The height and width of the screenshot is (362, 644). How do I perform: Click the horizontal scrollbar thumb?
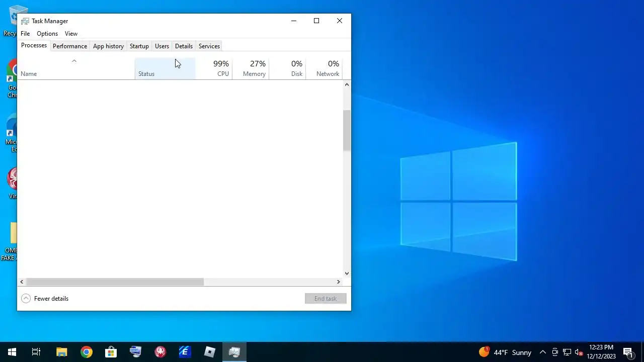click(115, 282)
